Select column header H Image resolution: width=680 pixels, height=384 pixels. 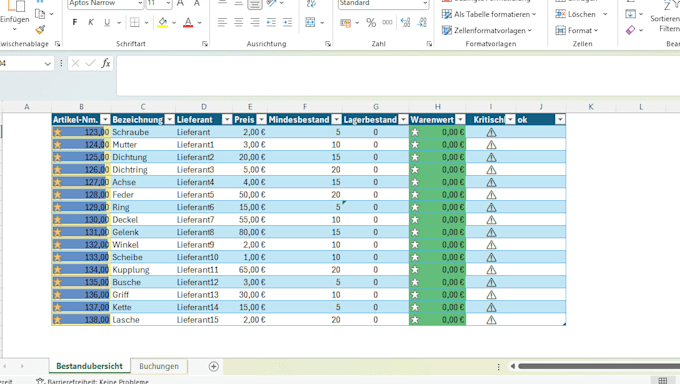pos(438,107)
